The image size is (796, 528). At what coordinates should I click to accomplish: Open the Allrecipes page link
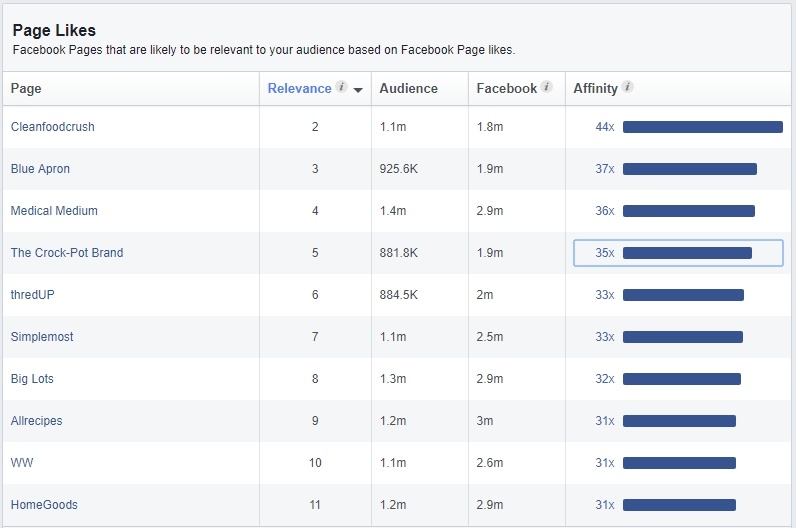(x=37, y=421)
